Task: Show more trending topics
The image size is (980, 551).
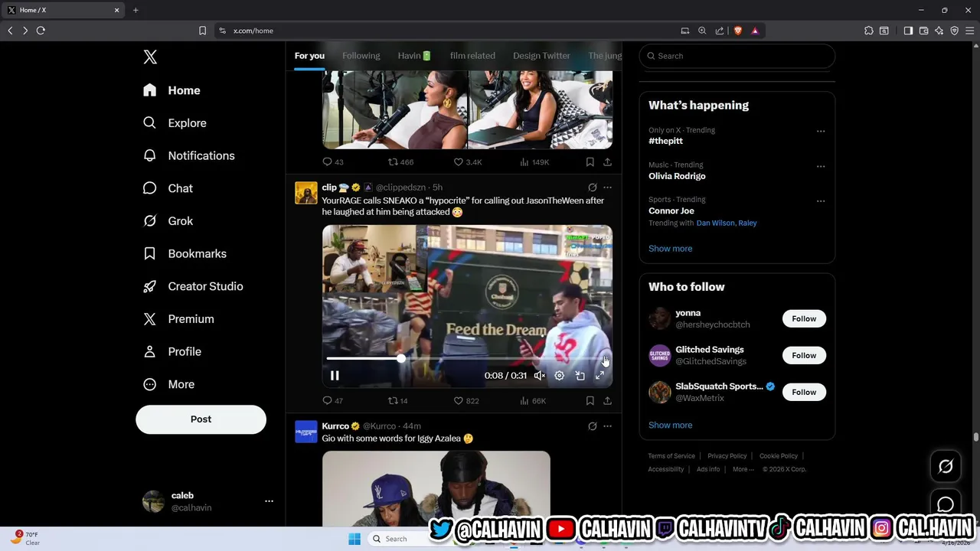Action: pos(670,249)
